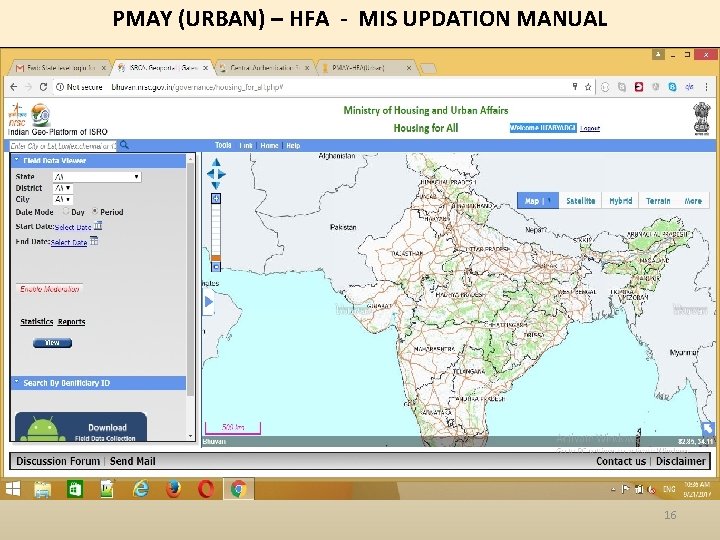Image resolution: width=720 pixels, height=540 pixels.
Task: Launch Internet Explorer from the taskbar
Action: point(141,489)
